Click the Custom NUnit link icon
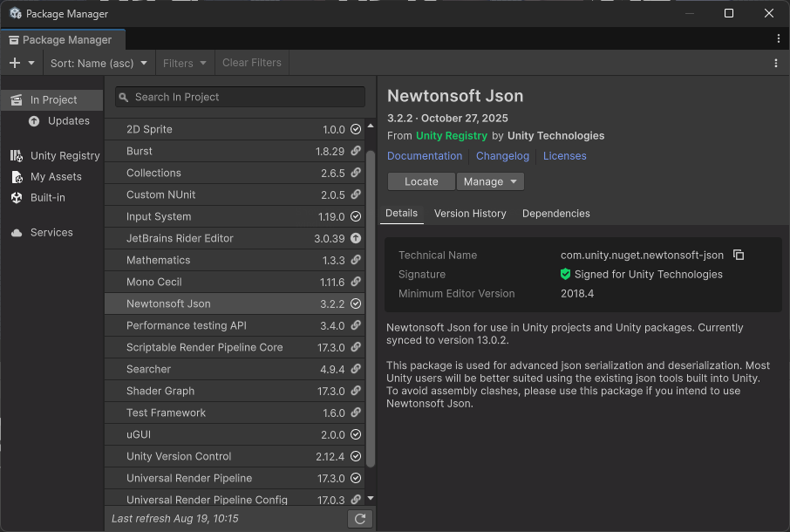 tap(356, 194)
